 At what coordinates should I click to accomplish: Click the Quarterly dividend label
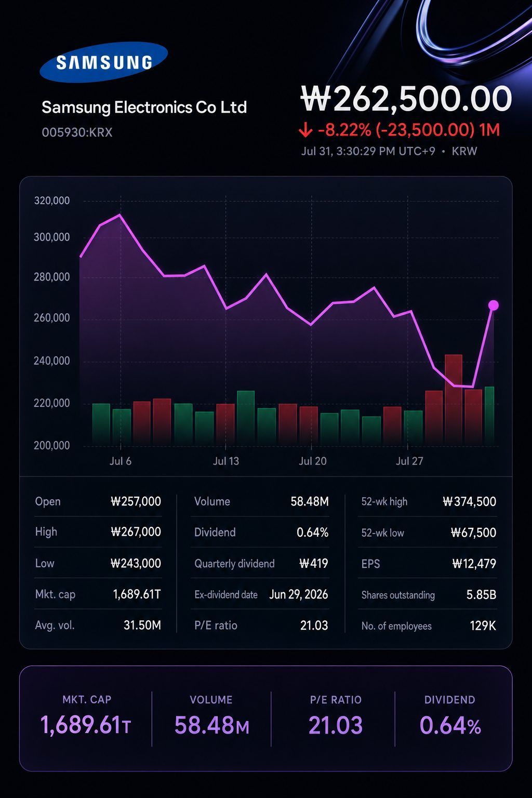click(x=234, y=564)
